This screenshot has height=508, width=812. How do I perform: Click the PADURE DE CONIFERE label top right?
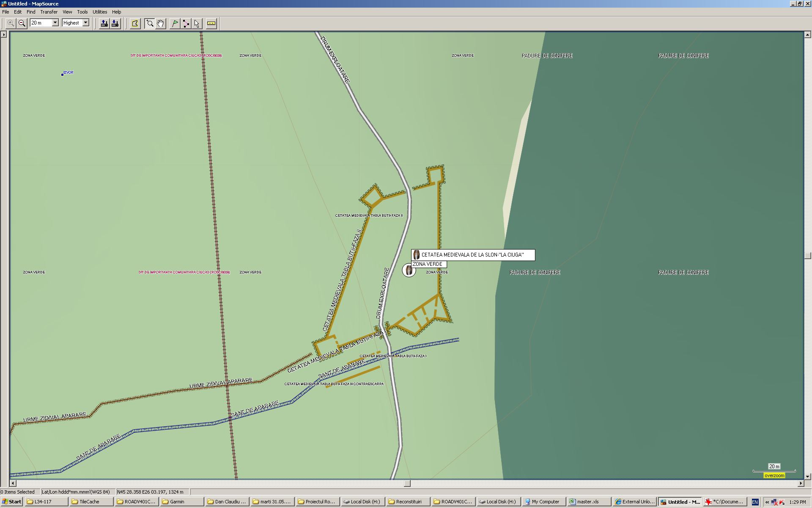(x=683, y=55)
